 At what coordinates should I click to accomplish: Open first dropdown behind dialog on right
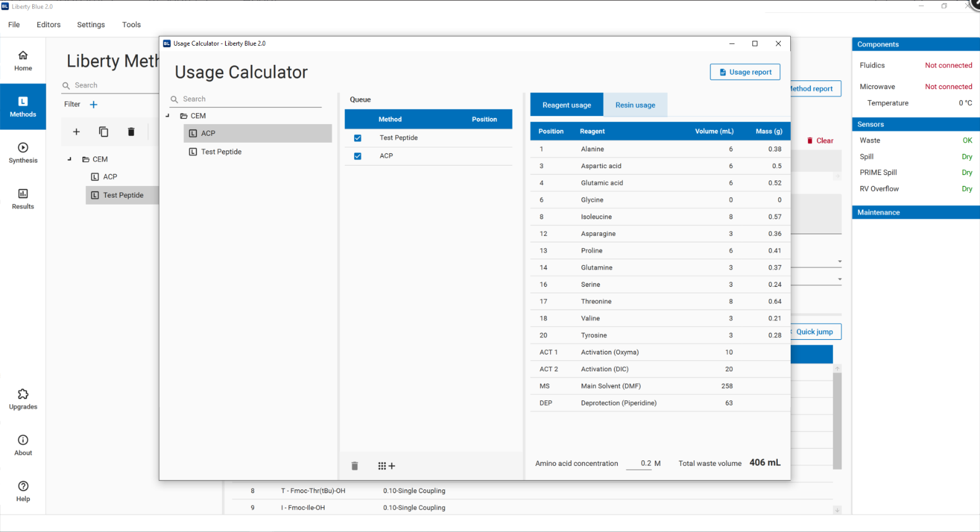point(840,261)
